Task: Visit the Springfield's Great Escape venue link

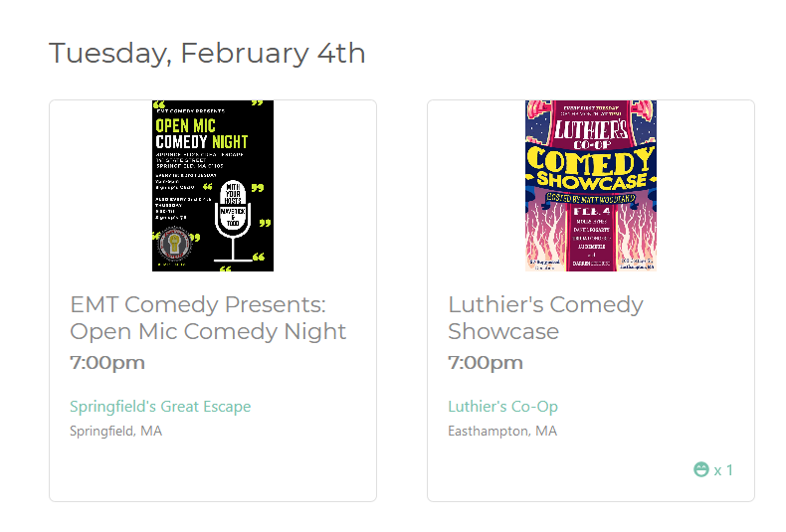Action: [x=160, y=407]
